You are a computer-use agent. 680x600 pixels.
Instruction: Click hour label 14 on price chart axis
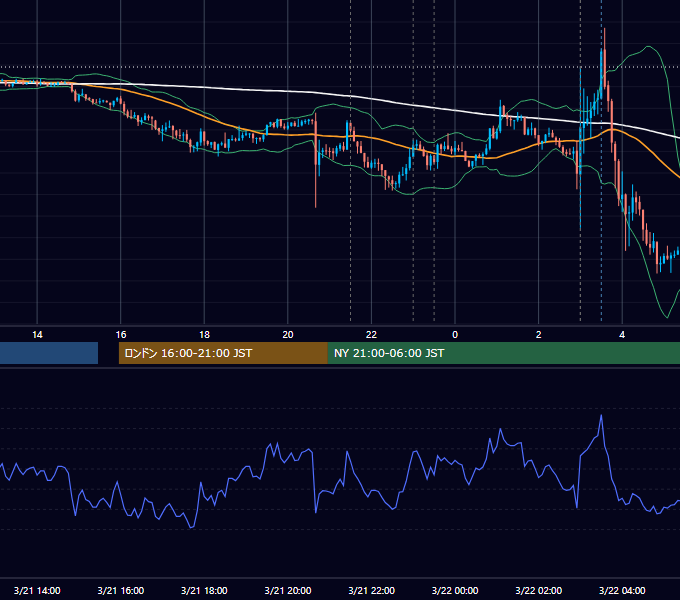pos(37,335)
